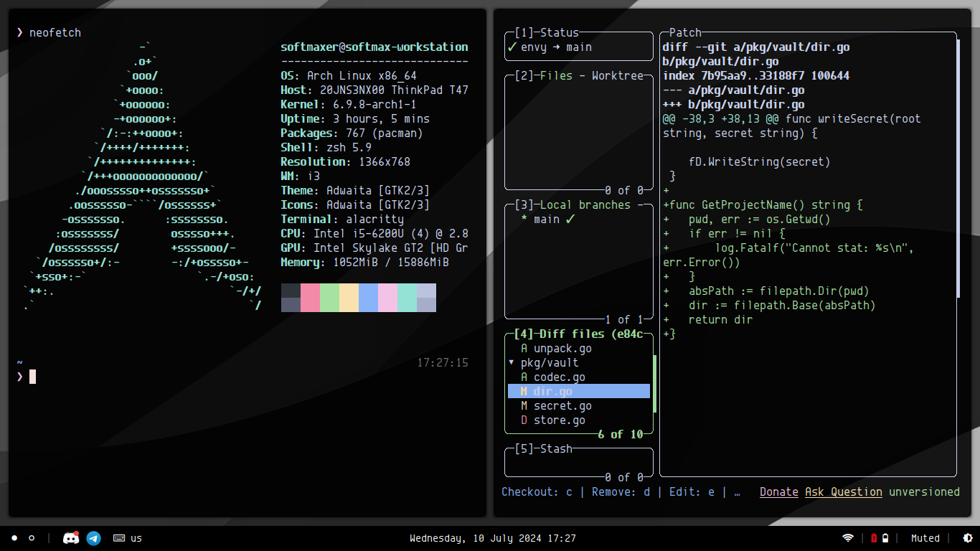
Task: Click 'Edit: e' keybinding hint
Action: [x=692, y=492]
